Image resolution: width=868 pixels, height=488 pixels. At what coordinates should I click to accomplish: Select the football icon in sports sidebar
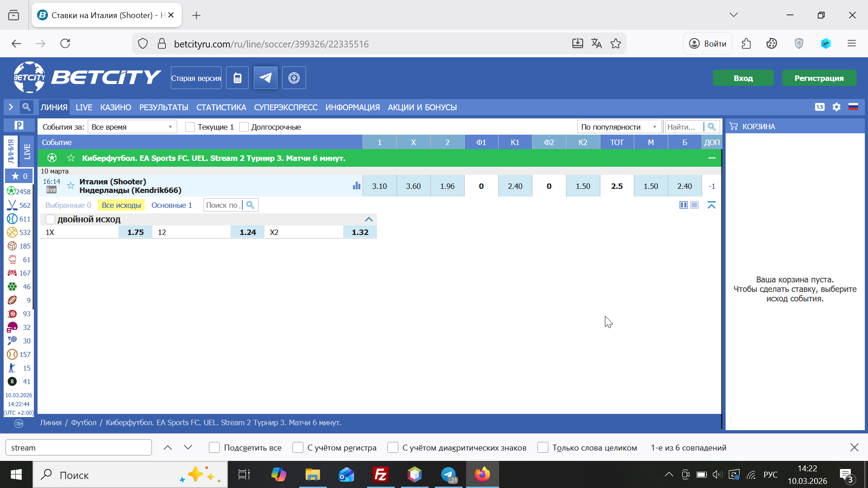point(12,192)
